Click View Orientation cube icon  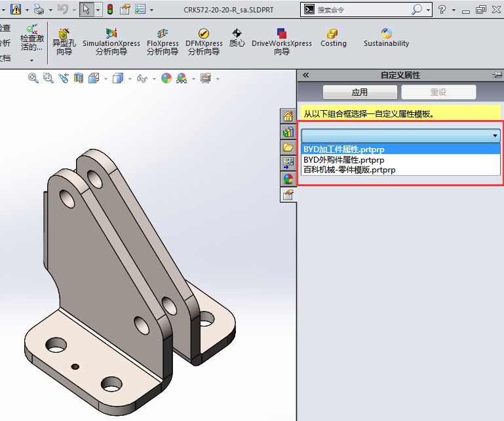[94, 78]
